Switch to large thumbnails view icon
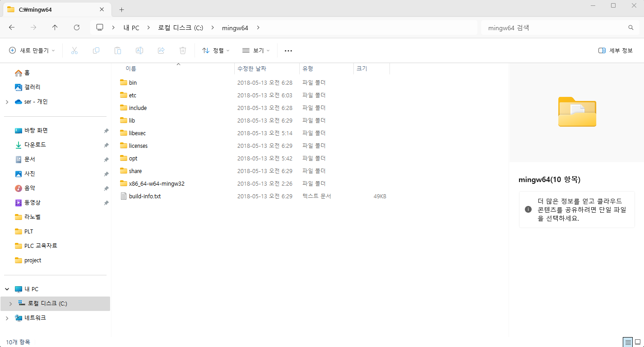The image size is (644, 347). 638,342
